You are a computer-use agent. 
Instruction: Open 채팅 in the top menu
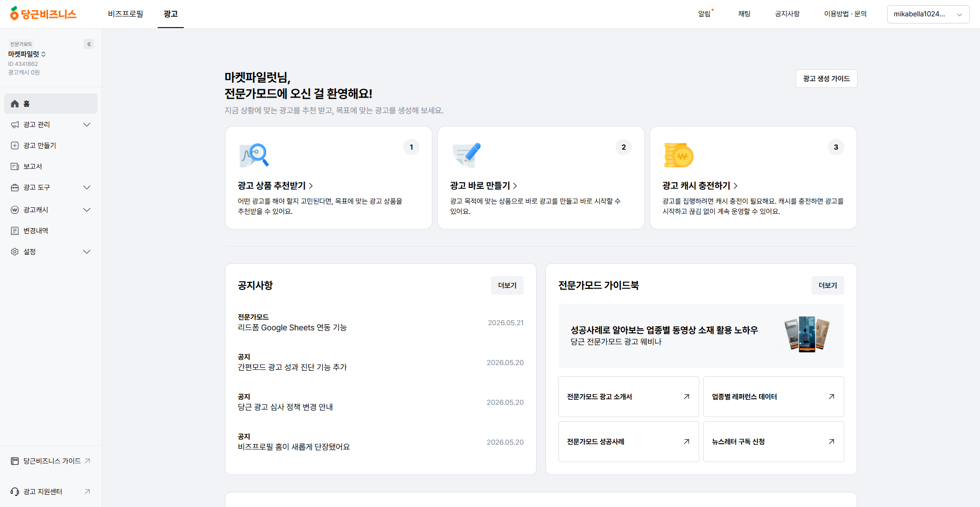point(744,14)
